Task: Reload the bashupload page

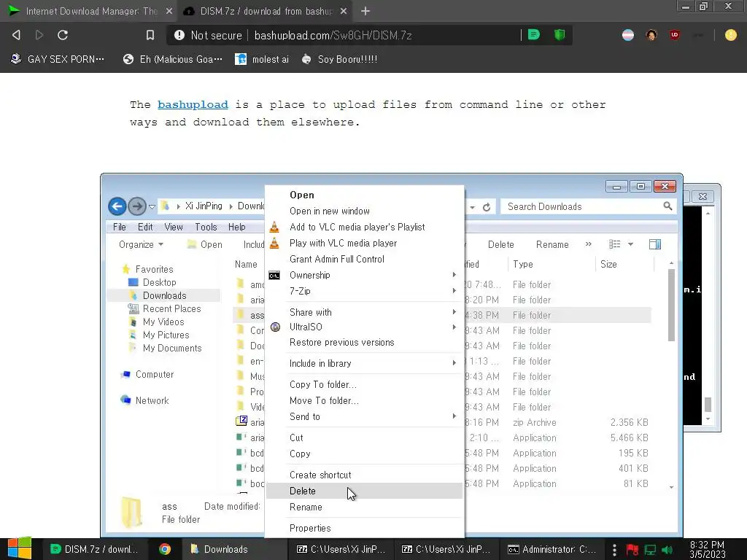Action: [63, 35]
